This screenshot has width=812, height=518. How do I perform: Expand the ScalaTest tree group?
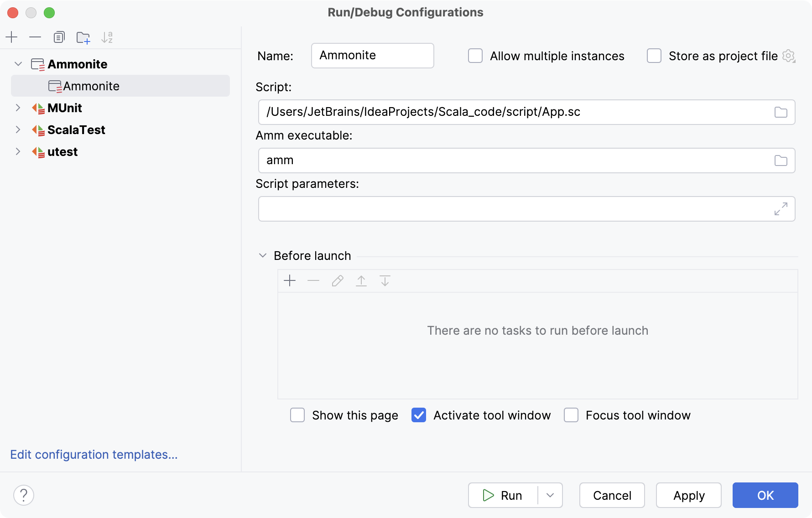point(18,129)
